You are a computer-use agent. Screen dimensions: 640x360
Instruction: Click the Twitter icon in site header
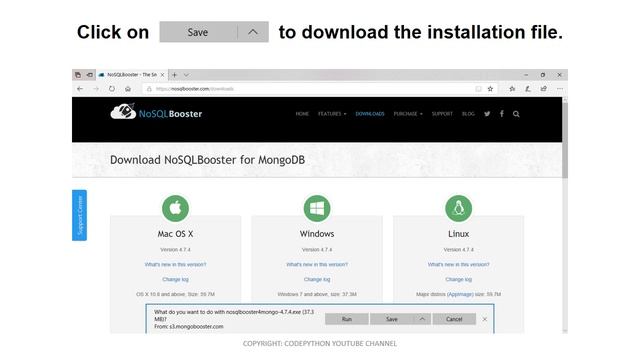[x=487, y=114]
